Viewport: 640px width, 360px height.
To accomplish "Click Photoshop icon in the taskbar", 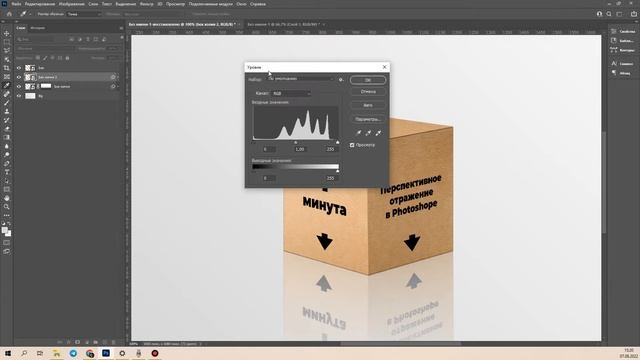I will pos(106,353).
